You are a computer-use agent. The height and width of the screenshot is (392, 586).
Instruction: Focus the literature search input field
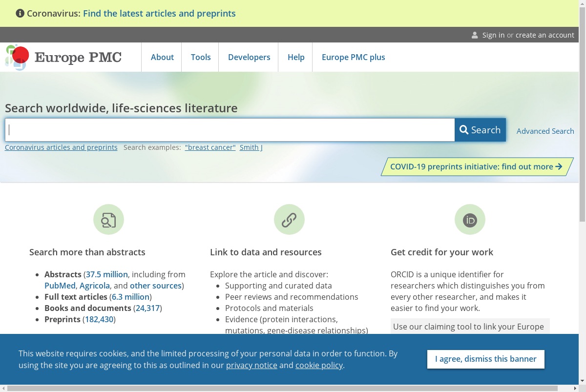coord(230,130)
